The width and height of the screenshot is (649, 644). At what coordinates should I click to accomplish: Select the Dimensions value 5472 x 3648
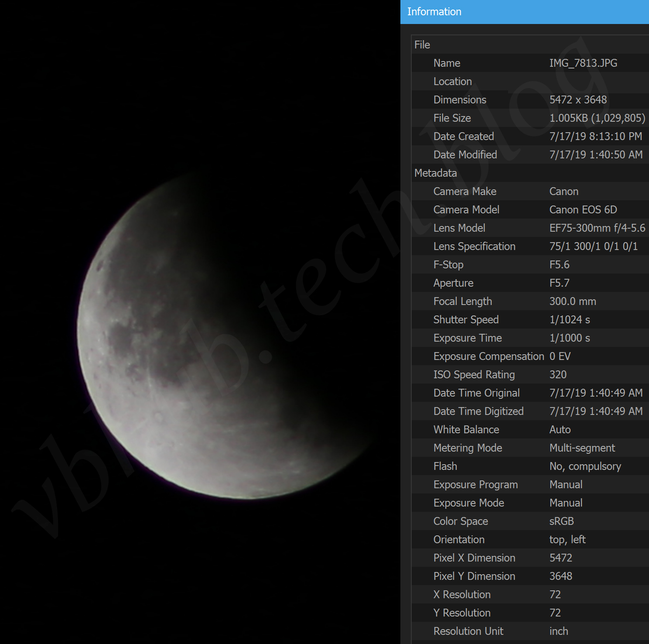[578, 100]
